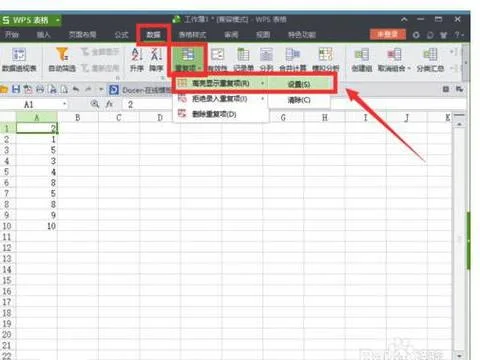Open the Duplicates (重复项) ribbon dropdown
The image size is (480, 360).
[188, 60]
